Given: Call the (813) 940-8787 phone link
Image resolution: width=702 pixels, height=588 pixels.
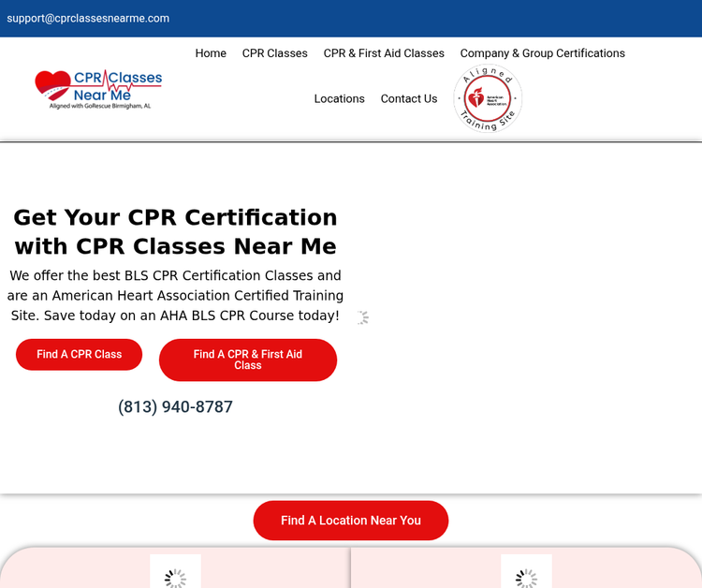Looking at the screenshot, I should pyautogui.click(x=175, y=406).
